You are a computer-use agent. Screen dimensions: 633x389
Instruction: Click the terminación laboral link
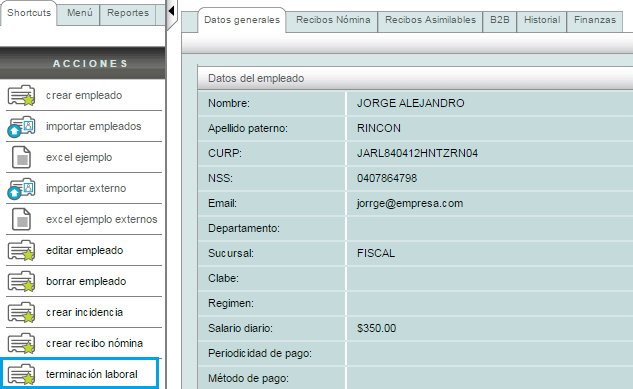pyautogui.click(x=92, y=374)
